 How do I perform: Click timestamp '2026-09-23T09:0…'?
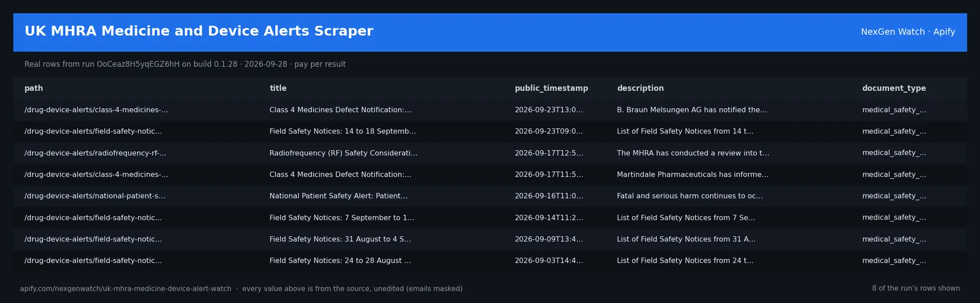click(x=549, y=131)
